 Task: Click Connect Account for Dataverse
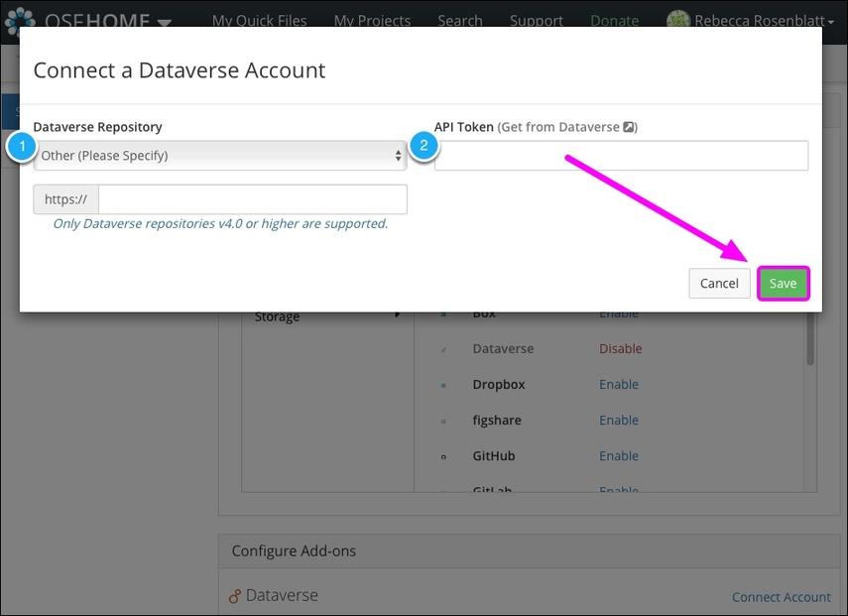coord(781,597)
